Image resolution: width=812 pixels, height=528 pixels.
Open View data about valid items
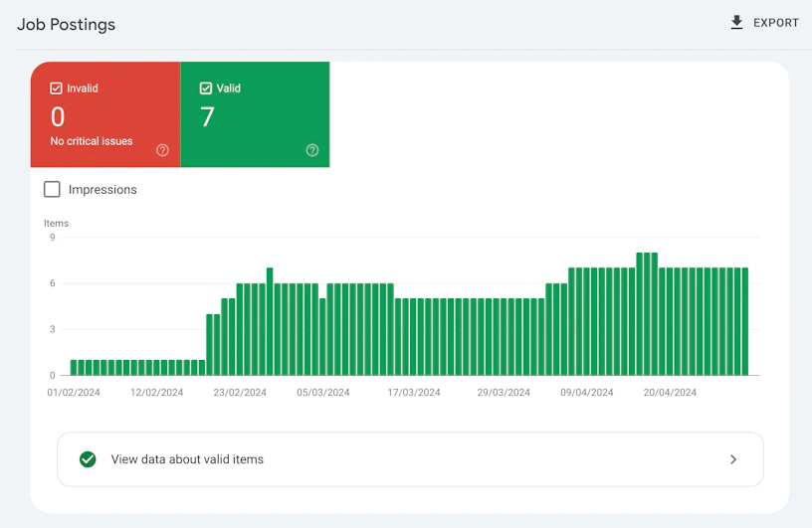coord(410,459)
